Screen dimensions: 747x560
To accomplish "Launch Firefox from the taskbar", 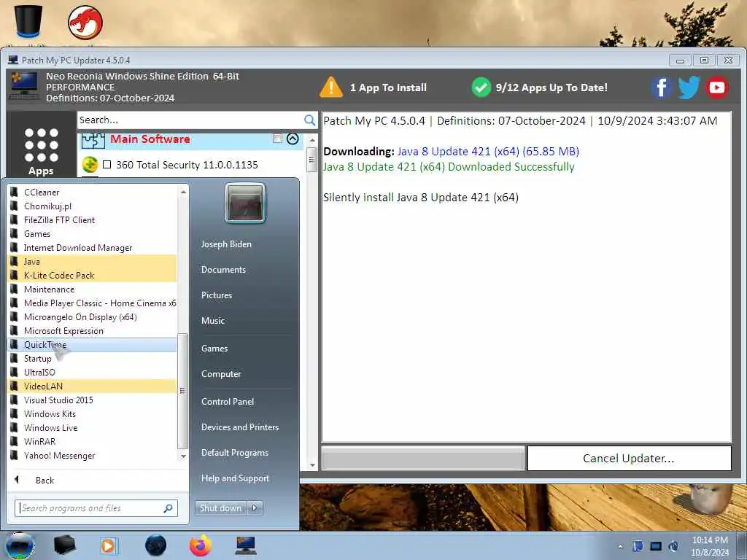I will [x=201, y=545].
